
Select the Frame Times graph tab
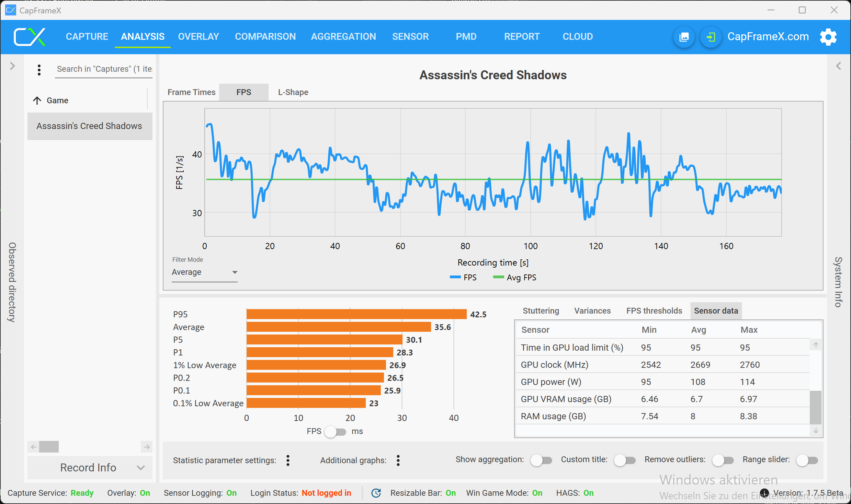(191, 92)
